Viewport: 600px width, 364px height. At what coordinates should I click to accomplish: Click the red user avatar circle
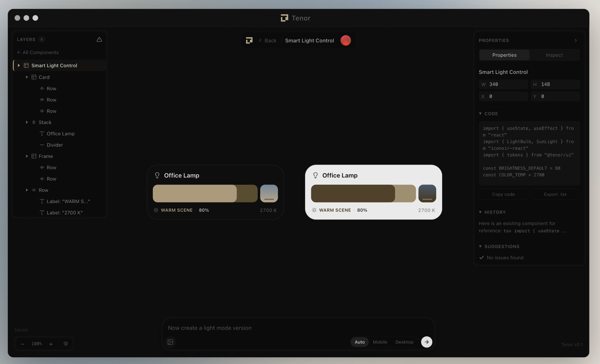tap(345, 41)
